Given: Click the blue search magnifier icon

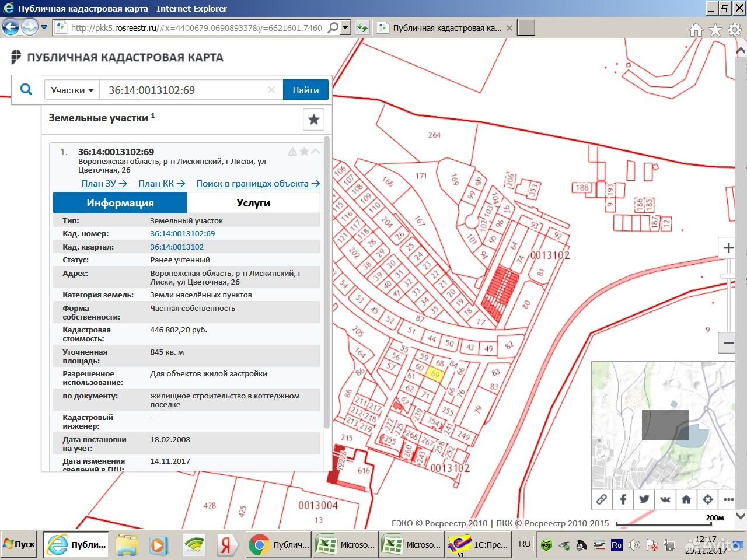Looking at the screenshot, I should tap(26, 89).
